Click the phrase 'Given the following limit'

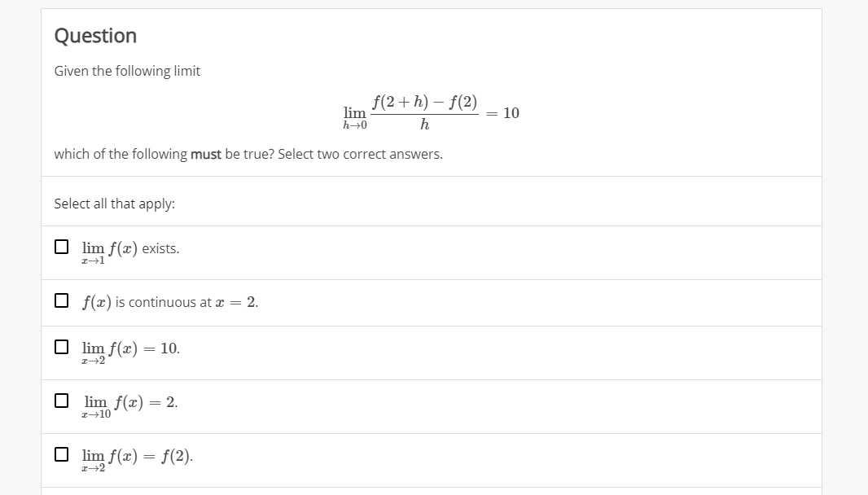(126, 71)
